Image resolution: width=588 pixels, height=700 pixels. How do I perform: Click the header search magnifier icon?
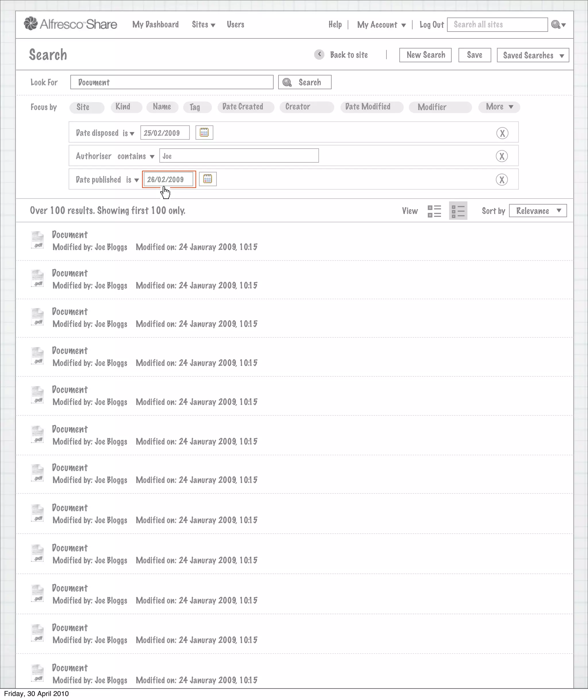pos(556,24)
